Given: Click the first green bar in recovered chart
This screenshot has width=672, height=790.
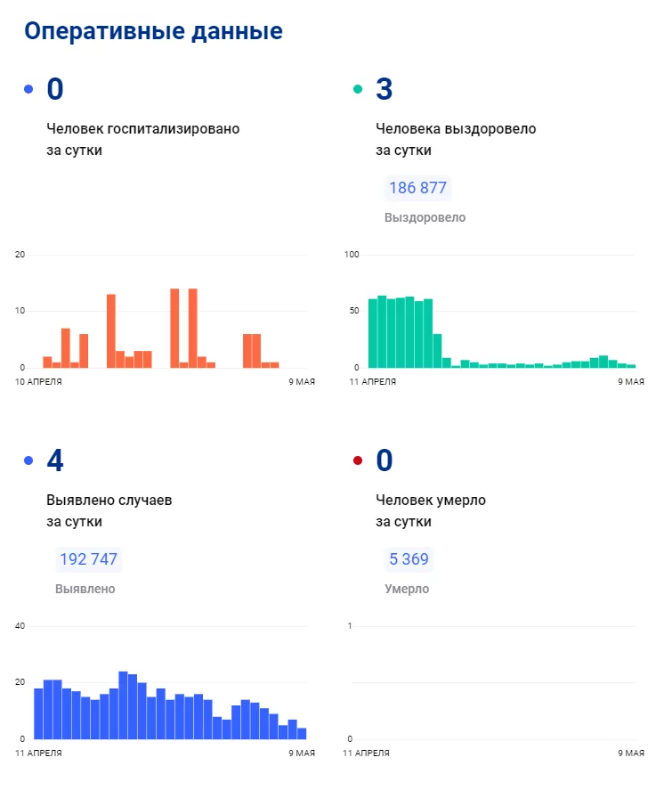Looking at the screenshot, I should (373, 333).
